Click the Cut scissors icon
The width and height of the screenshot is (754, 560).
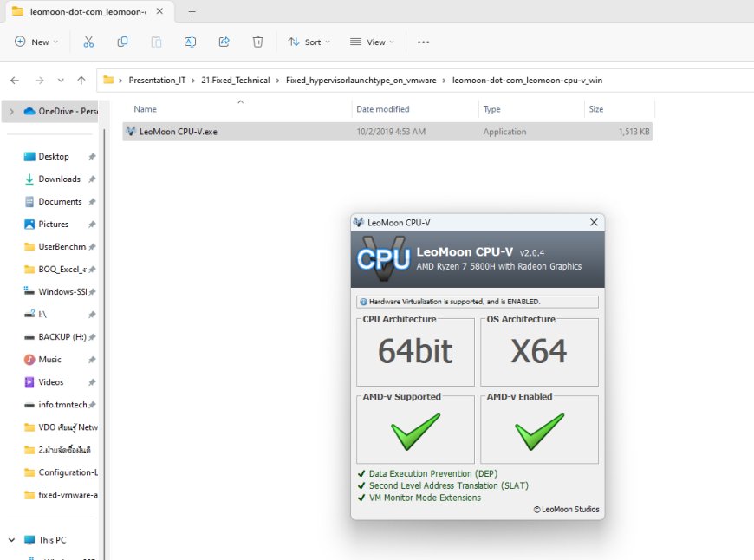point(88,42)
